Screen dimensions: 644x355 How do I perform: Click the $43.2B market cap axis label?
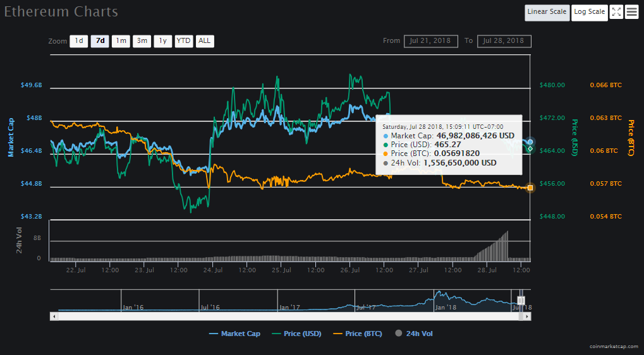click(31, 217)
